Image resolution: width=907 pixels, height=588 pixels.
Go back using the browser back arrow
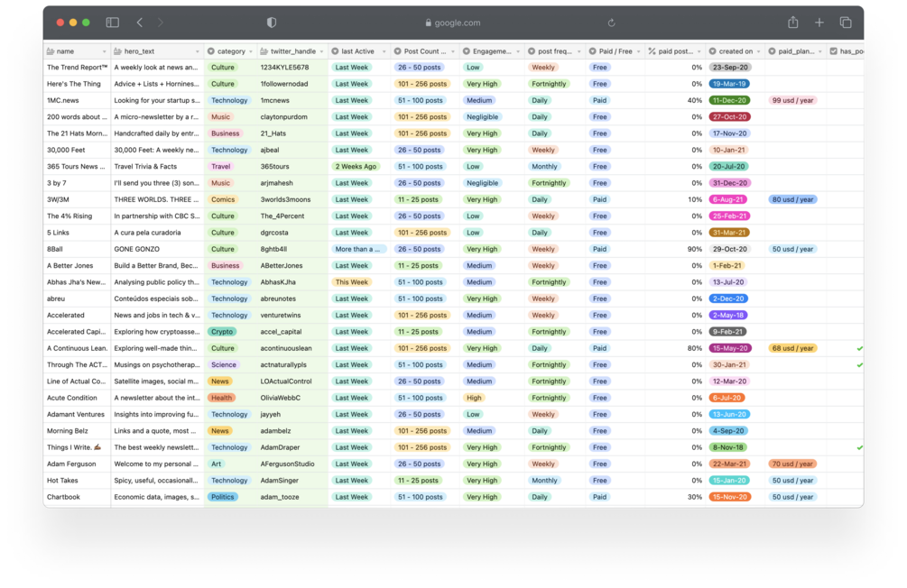(x=139, y=23)
